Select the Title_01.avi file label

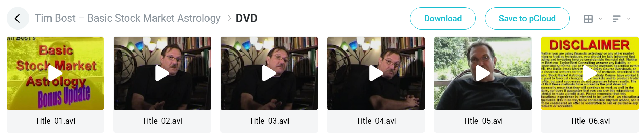tap(55, 121)
